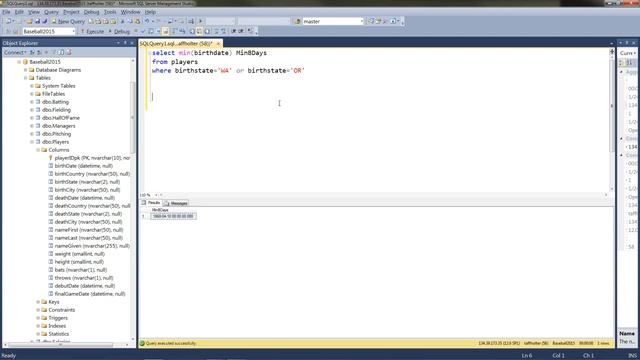Click the MinBDays column header in results

coord(160,210)
